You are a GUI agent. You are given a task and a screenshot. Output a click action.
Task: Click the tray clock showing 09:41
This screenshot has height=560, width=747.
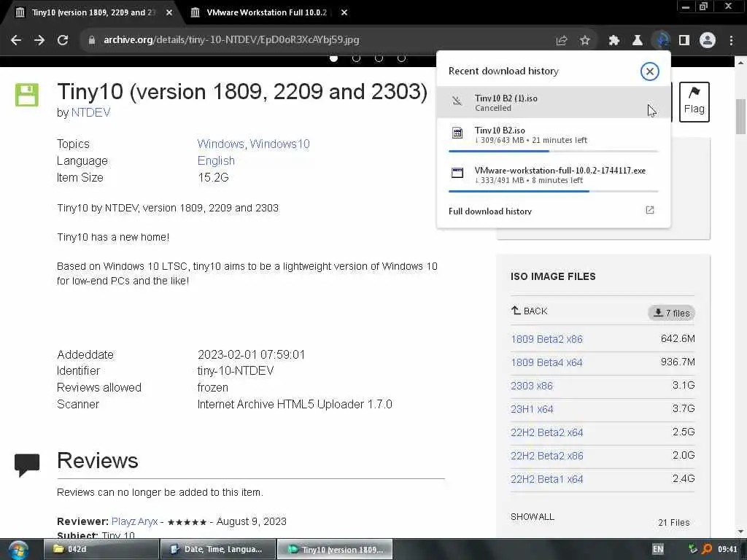point(727,549)
